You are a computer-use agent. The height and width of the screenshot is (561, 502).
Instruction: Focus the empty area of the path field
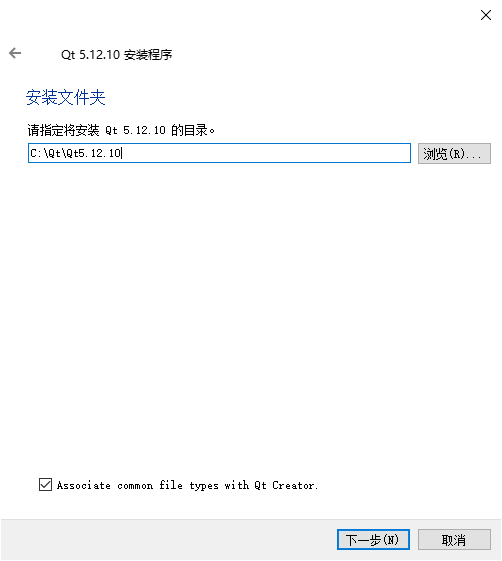[x=267, y=153]
